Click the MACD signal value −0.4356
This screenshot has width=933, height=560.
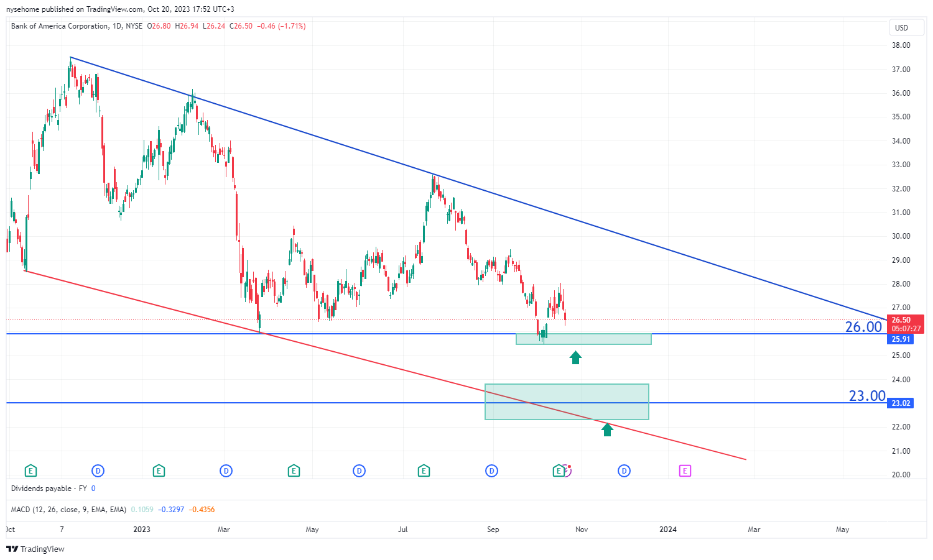[201, 510]
